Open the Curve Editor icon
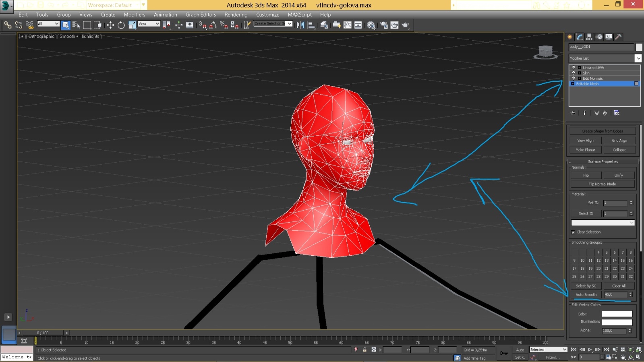Viewport: 644px width, 362px height. (x=348, y=25)
